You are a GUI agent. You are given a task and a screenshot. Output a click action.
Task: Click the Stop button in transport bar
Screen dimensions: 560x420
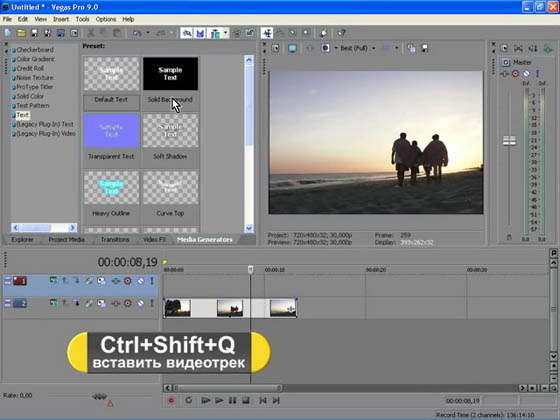pos(246,400)
